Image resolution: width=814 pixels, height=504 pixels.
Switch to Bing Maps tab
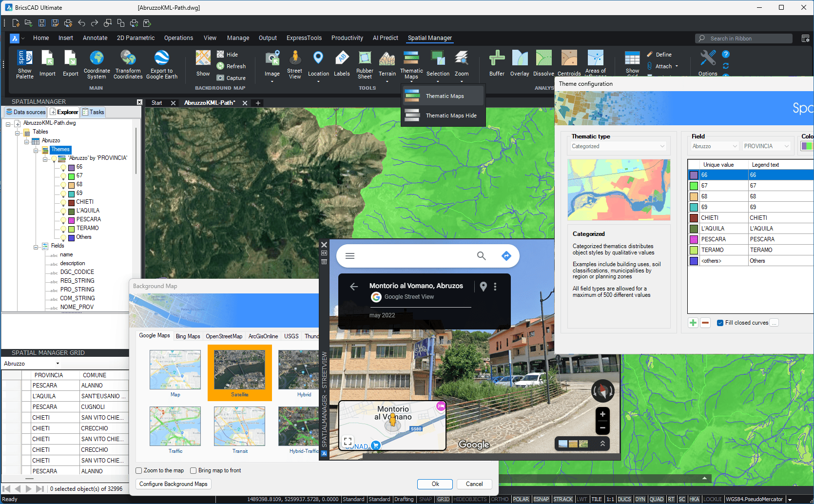pos(188,336)
